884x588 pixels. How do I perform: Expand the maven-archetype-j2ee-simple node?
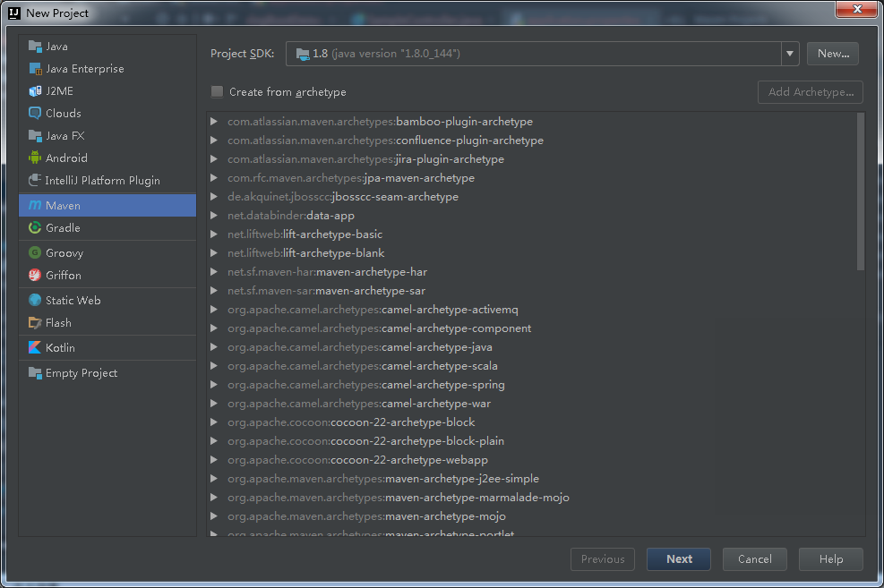(214, 479)
